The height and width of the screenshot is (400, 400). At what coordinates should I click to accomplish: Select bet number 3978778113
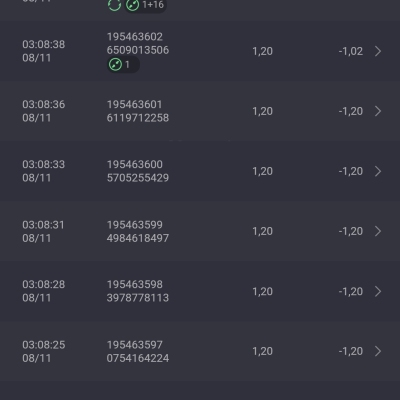pyautogui.click(x=138, y=298)
